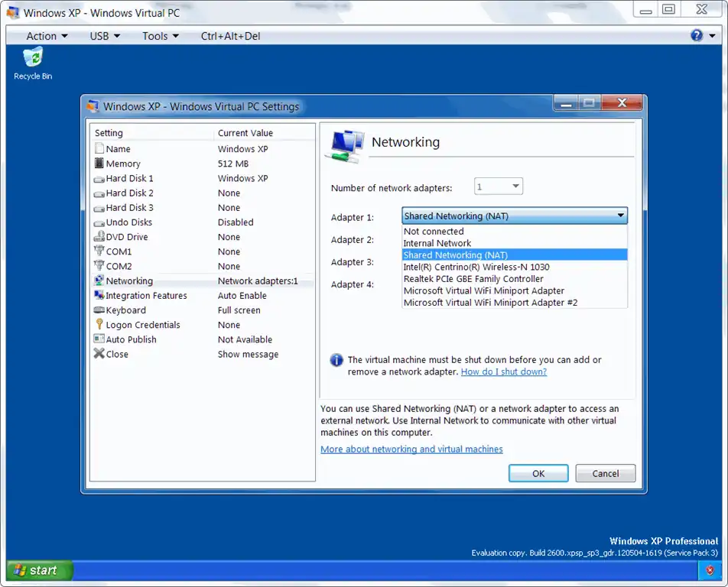This screenshot has width=728, height=587.
Task: Open the Tools menu
Action: tap(160, 36)
